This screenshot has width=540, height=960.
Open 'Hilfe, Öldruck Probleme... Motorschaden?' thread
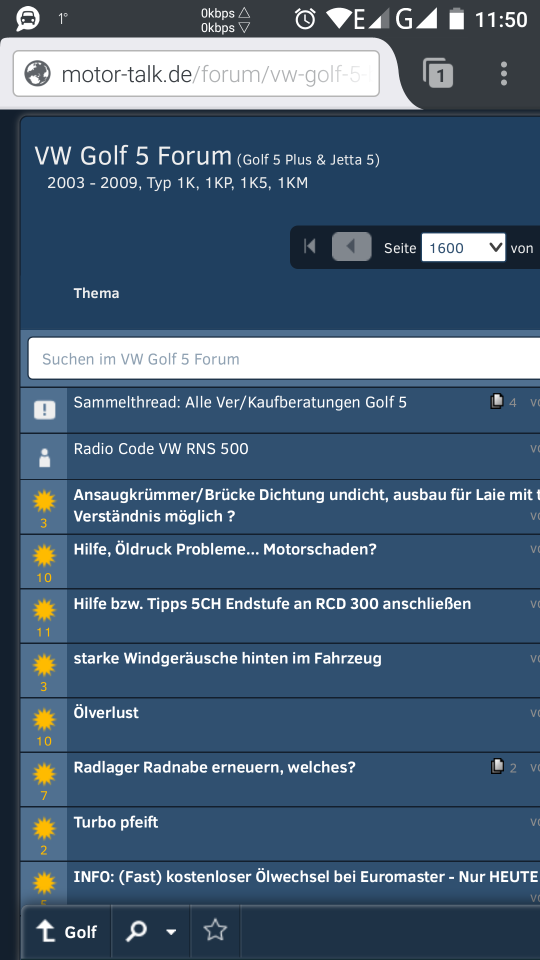click(225, 549)
